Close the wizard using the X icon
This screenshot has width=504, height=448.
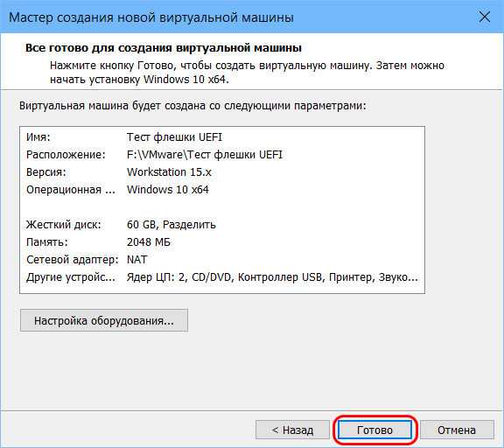tap(484, 17)
